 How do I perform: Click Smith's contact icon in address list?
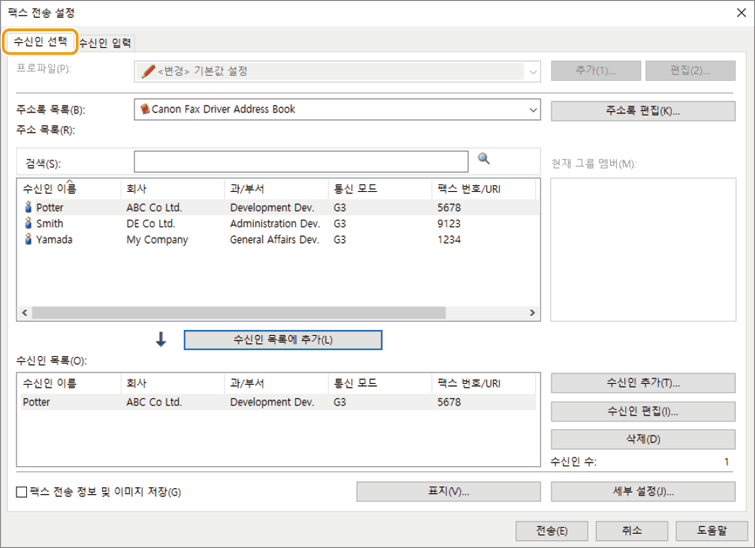(x=28, y=224)
